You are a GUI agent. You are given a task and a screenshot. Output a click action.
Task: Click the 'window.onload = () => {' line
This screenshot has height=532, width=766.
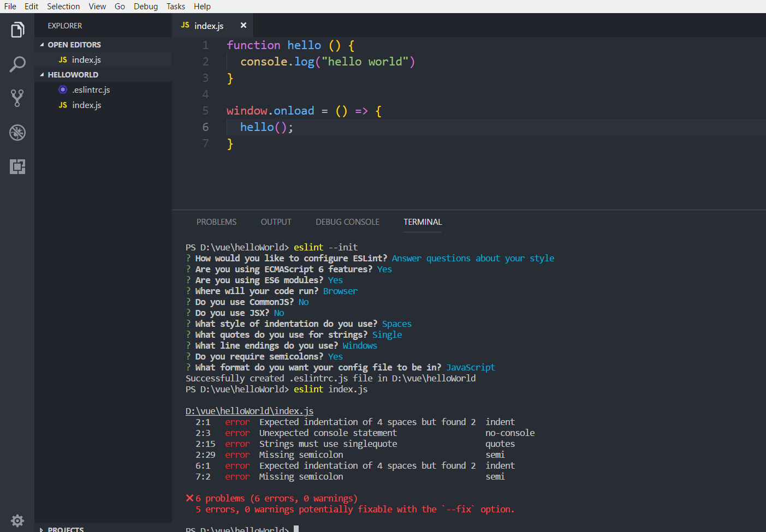click(304, 111)
